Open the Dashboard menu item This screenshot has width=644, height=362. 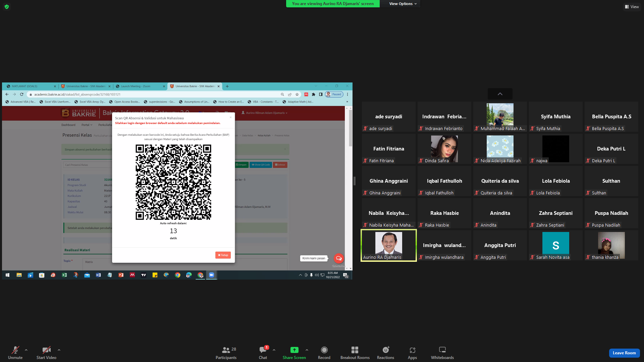[68, 125]
